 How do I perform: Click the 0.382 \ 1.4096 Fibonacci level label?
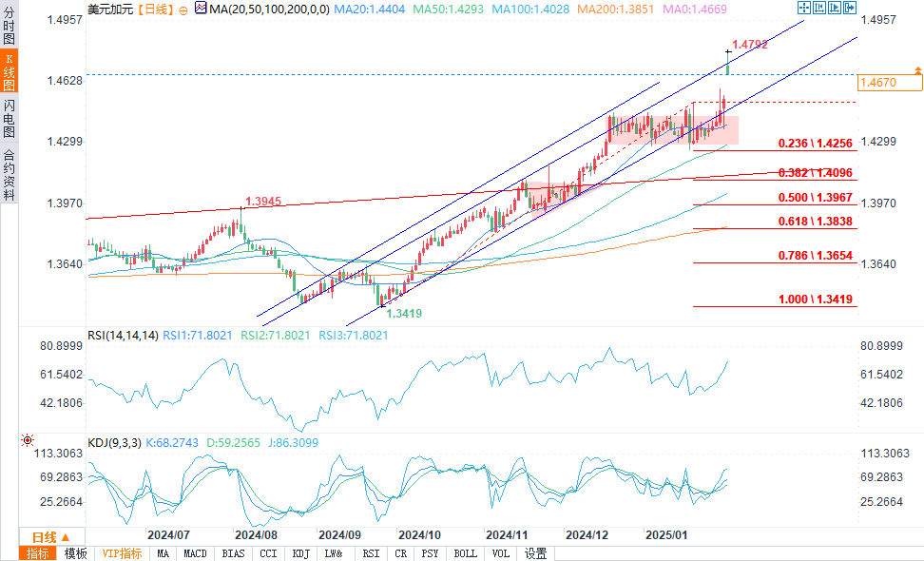click(x=816, y=173)
